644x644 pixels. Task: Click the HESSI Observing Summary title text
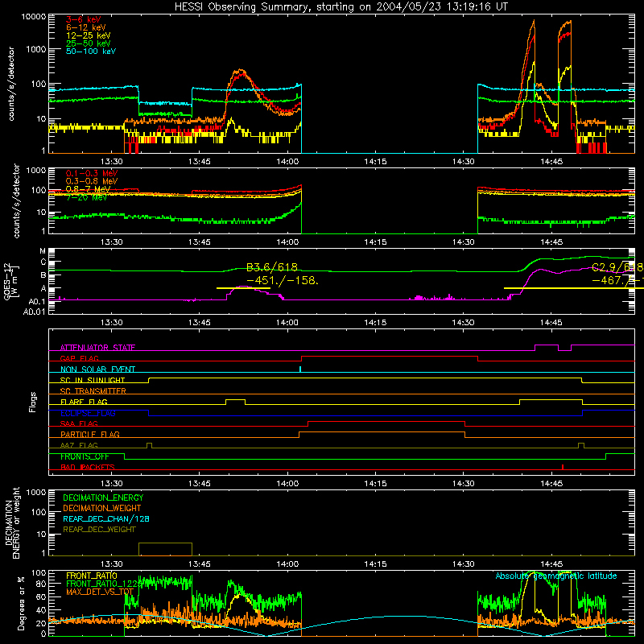tap(341, 6)
